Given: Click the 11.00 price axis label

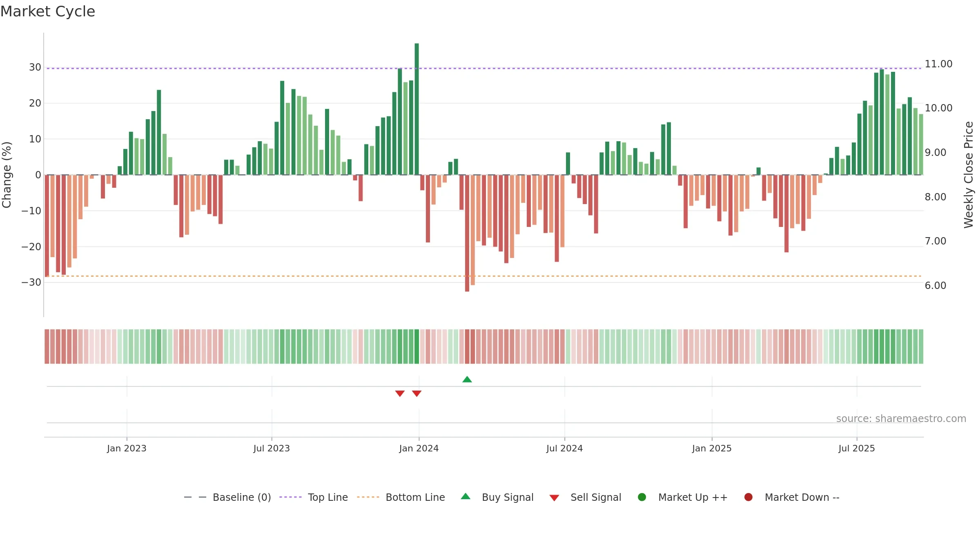Looking at the screenshot, I should [938, 64].
